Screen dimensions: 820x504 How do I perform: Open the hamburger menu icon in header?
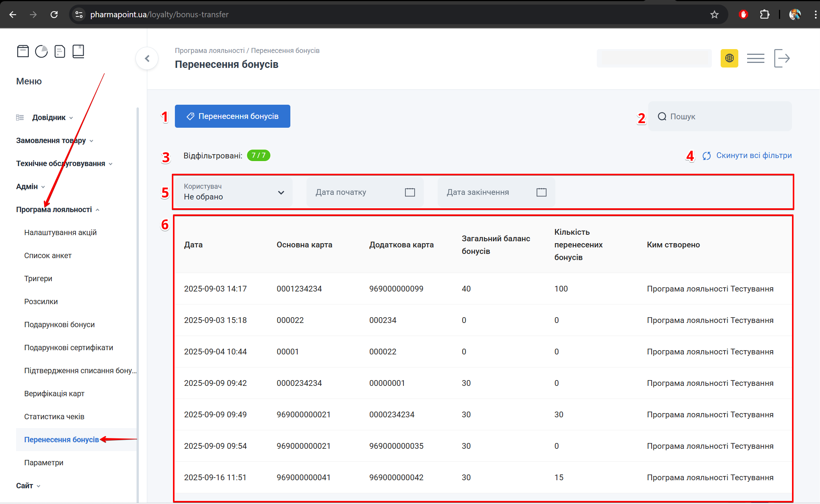tap(756, 58)
